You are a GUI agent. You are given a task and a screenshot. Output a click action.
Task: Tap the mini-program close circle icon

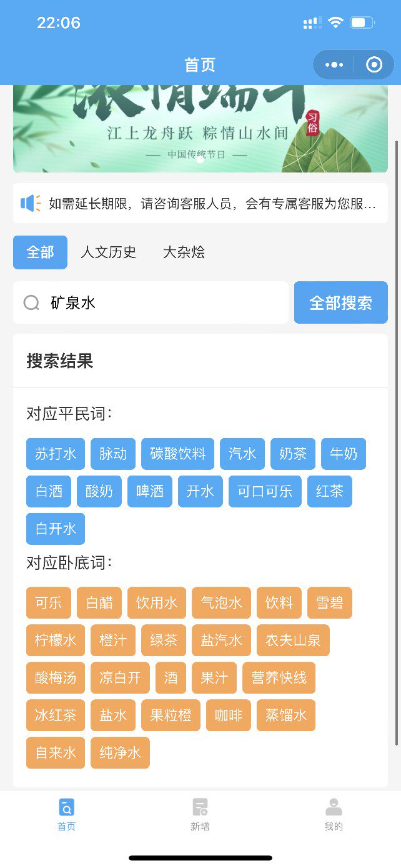click(374, 65)
